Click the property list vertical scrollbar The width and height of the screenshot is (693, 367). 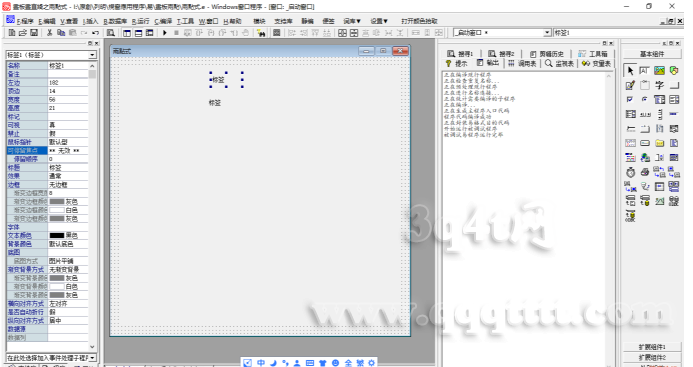92,206
